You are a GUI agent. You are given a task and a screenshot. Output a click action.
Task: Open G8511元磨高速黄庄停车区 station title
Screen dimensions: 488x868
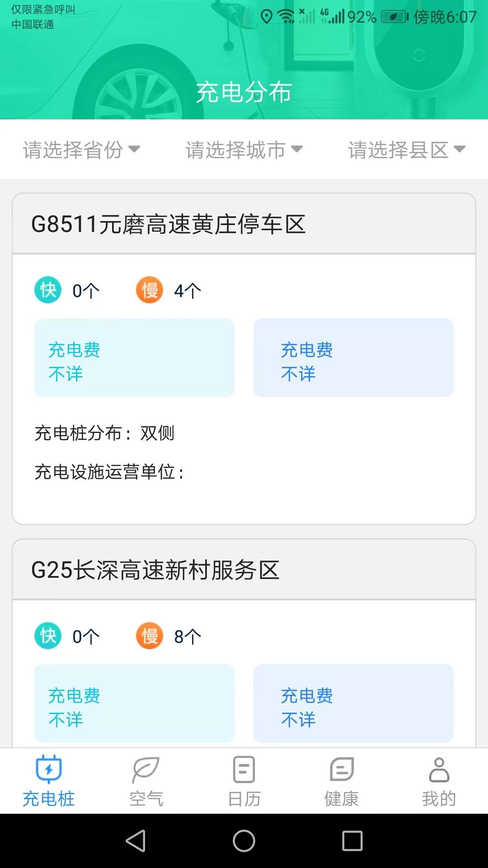tap(168, 224)
